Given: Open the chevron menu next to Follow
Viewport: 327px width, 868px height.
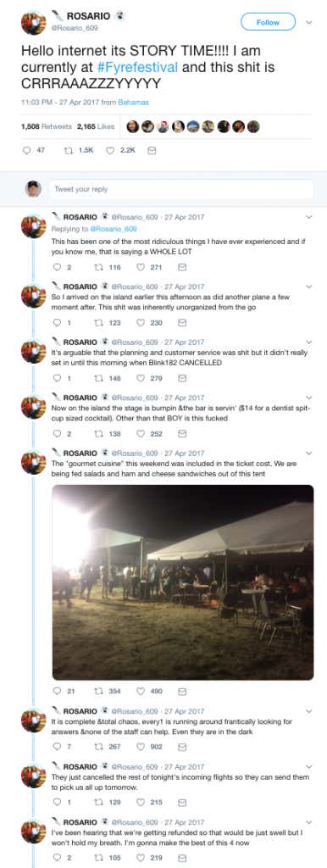Looking at the screenshot, I should [308, 23].
